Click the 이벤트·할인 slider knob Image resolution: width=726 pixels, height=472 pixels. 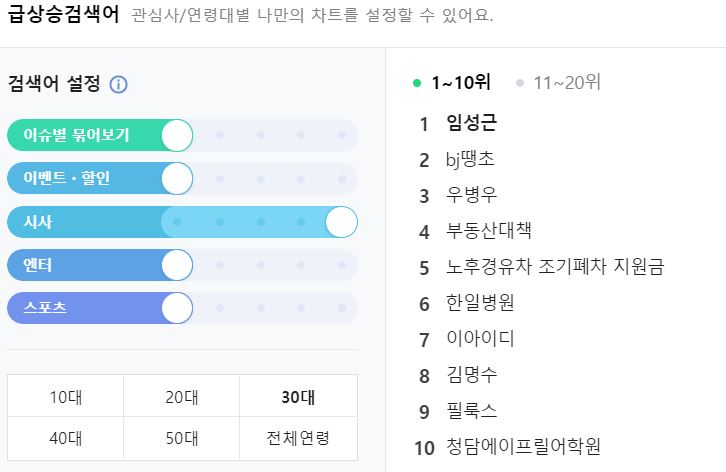(177, 178)
